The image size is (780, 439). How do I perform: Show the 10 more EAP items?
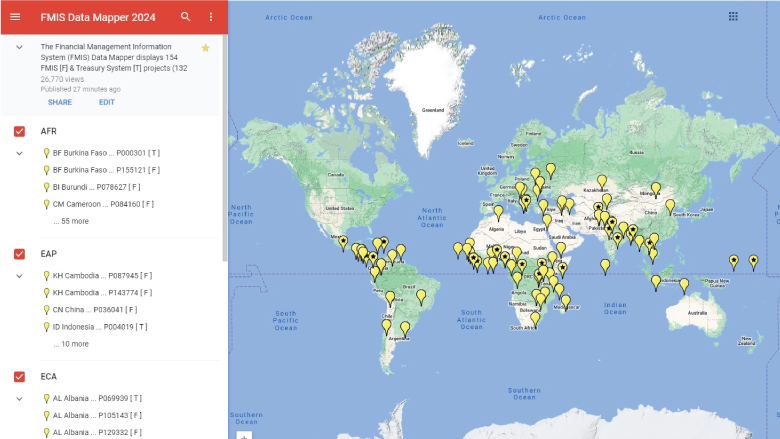[x=71, y=344]
